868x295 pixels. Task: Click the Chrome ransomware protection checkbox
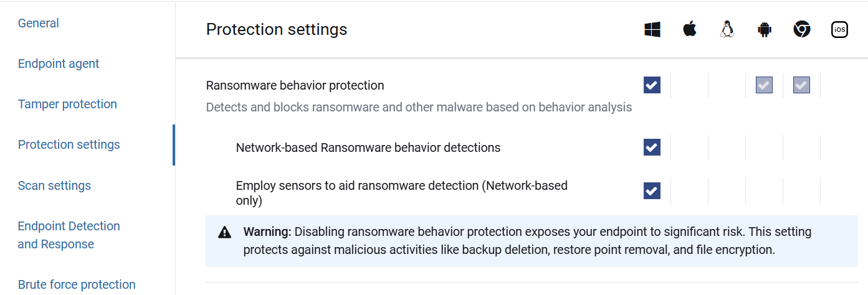(801, 85)
